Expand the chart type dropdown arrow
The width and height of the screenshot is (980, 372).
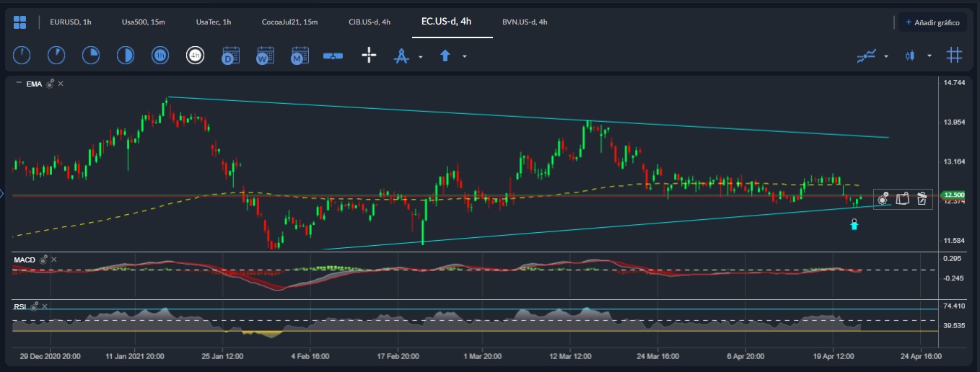(929, 56)
